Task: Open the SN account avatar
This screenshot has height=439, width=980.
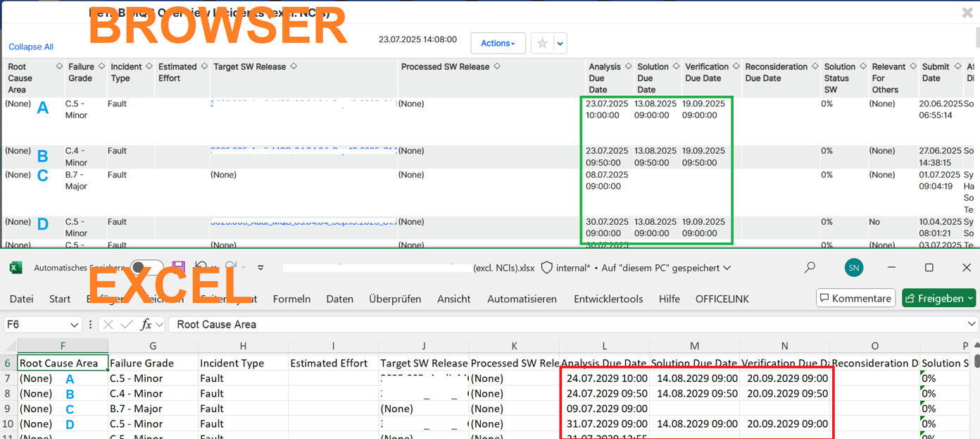Action: pos(854,268)
